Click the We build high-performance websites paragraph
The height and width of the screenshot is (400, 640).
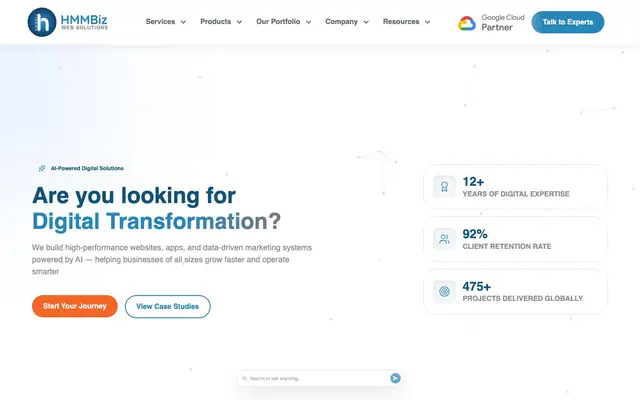(172, 260)
